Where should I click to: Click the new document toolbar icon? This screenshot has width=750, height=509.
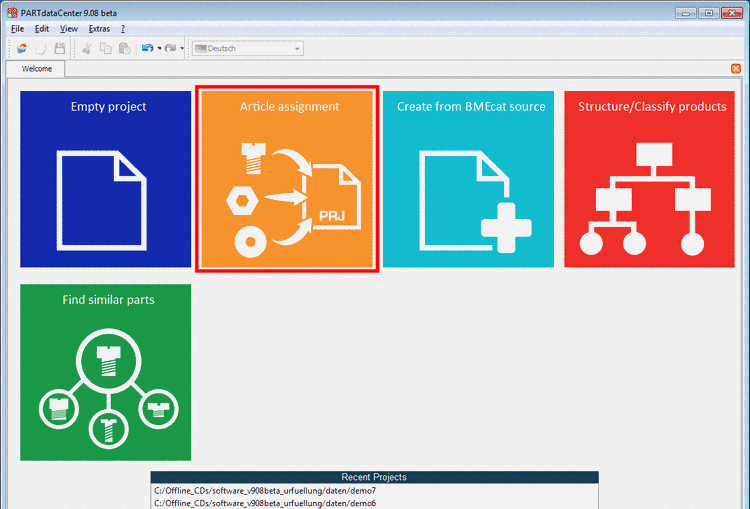tap(41, 48)
